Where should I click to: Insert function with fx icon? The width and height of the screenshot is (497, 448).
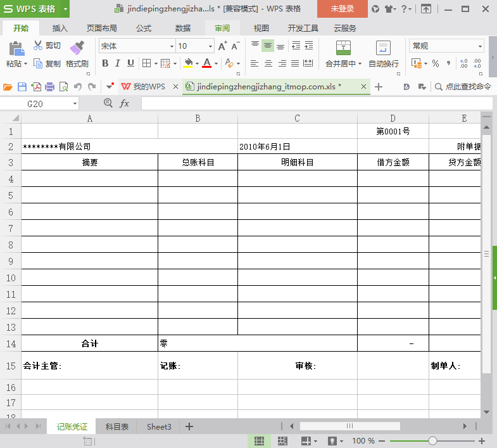tap(124, 103)
